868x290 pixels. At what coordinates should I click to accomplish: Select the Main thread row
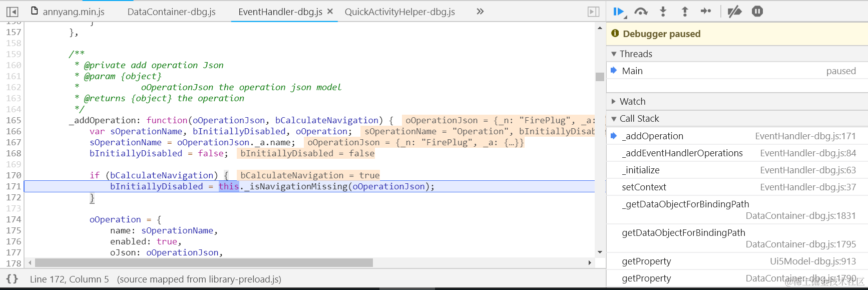(737, 71)
